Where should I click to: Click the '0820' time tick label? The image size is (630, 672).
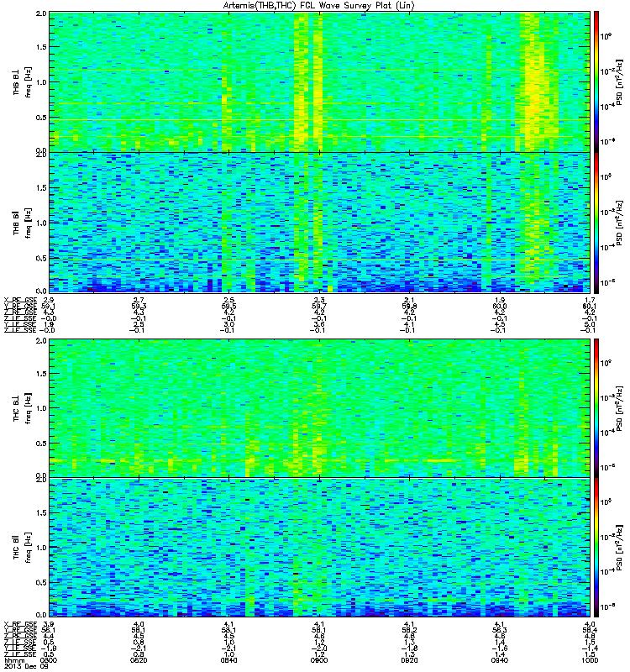pos(139,660)
